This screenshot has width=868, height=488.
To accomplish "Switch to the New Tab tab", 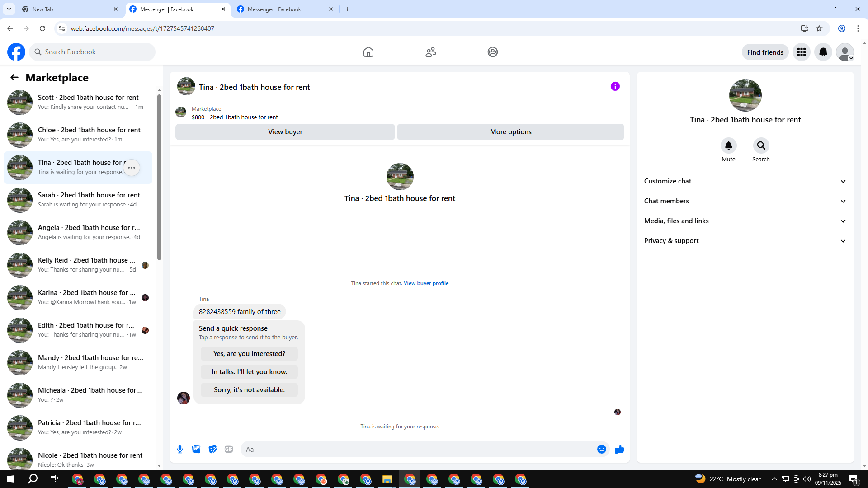I will (x=70, y=9).
